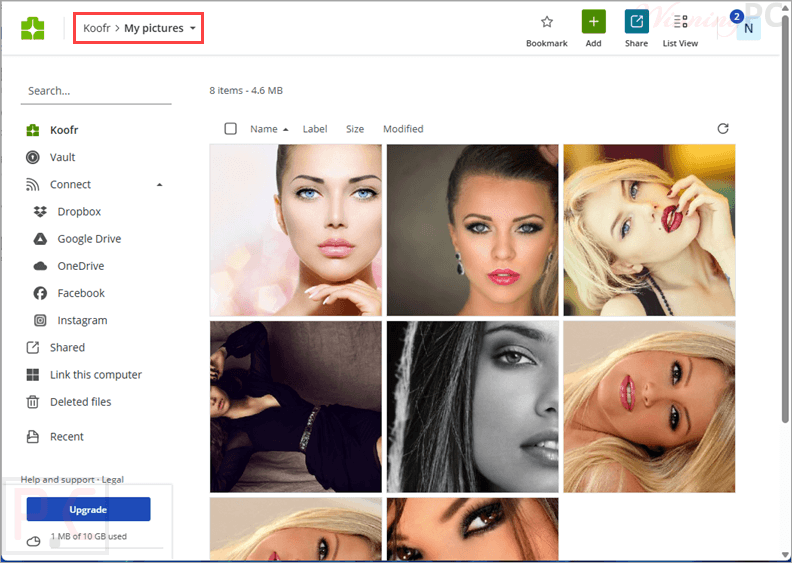The image size is (792, 563).
Task: Click the green Koofr logo icon
Action: pos(33,28)
